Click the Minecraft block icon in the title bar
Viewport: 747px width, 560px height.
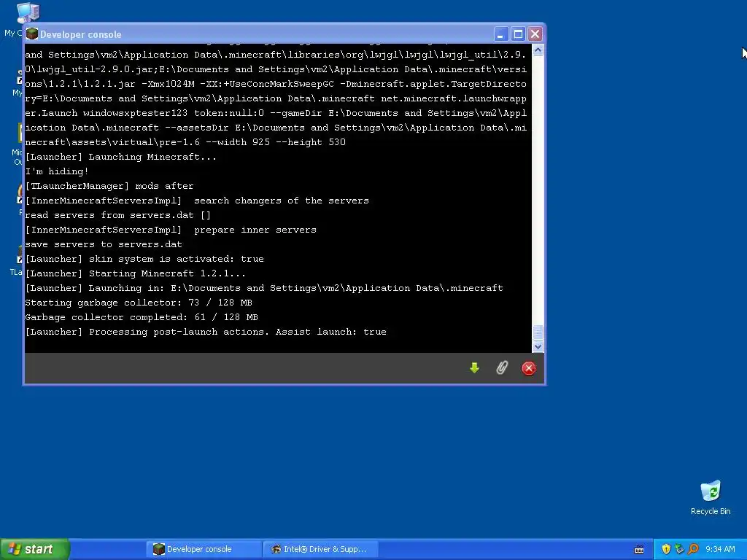pos(32,34)
